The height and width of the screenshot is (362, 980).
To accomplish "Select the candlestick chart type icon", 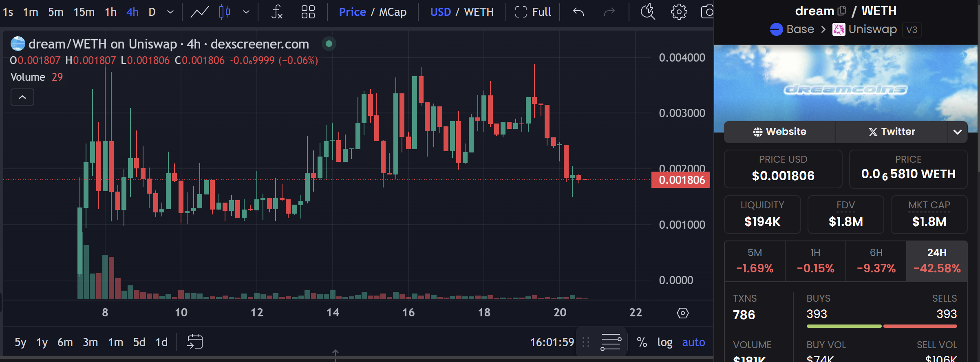I will pos(225,12).
